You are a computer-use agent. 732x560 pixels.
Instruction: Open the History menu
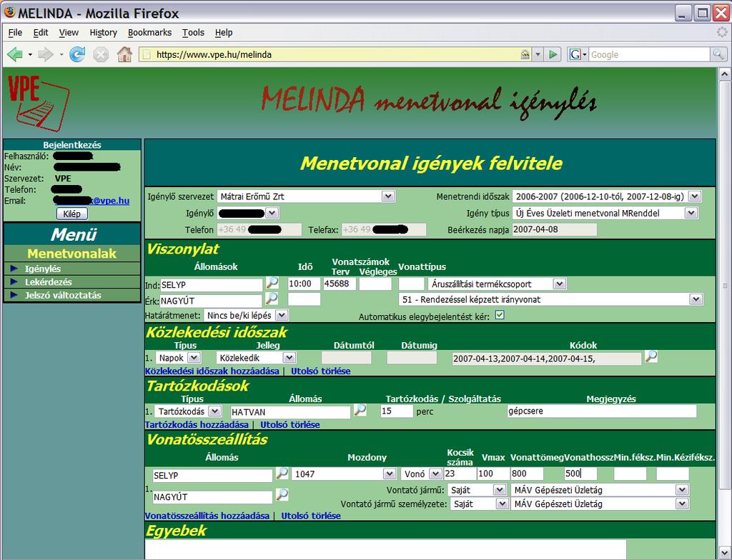click(x=103, y=33)
